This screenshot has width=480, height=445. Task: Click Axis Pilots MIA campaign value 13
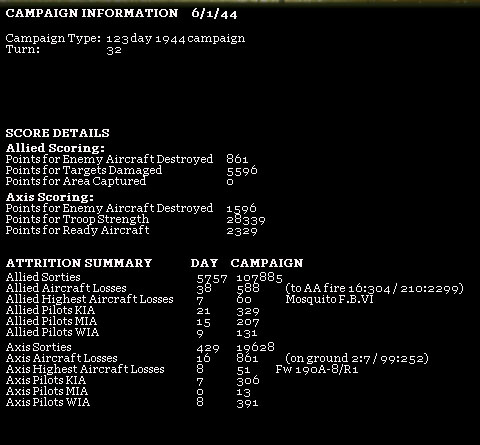pos(243,392)
